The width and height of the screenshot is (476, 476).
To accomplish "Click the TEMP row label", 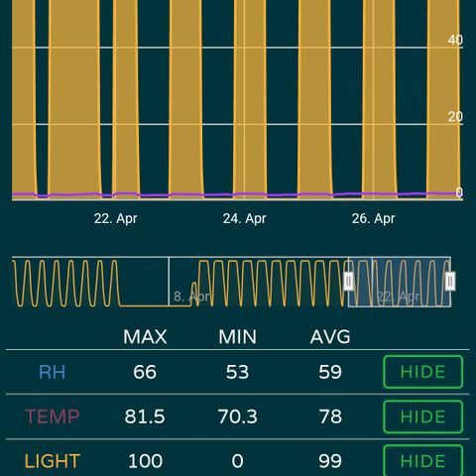I will point(53,416).
